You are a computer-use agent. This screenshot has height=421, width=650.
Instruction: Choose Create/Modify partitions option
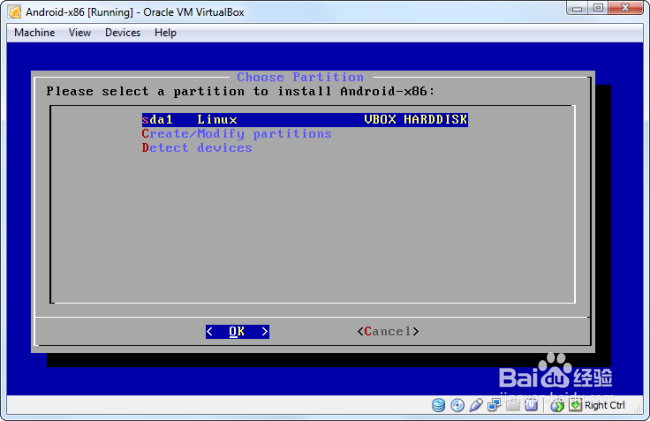pos(236,134)
